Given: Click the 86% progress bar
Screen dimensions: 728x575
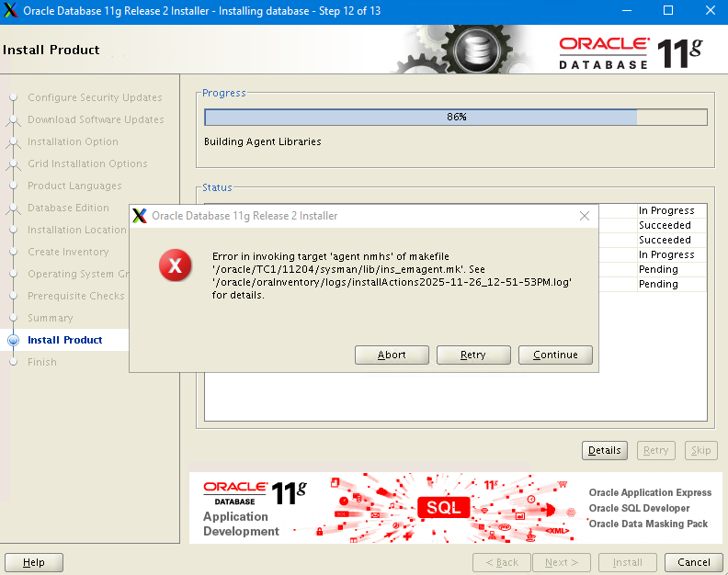Looking at the screenshot, I should click(456, 117).
